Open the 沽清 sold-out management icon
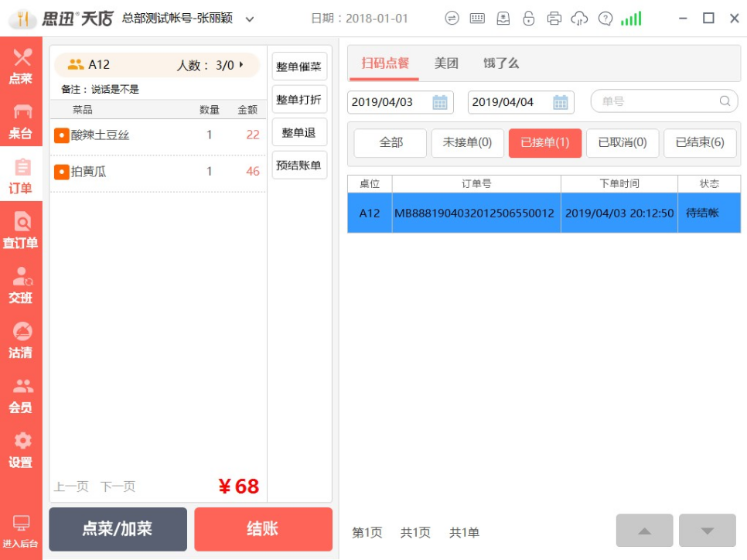Screen dimensions: 747x560 (x=21, y=340)
